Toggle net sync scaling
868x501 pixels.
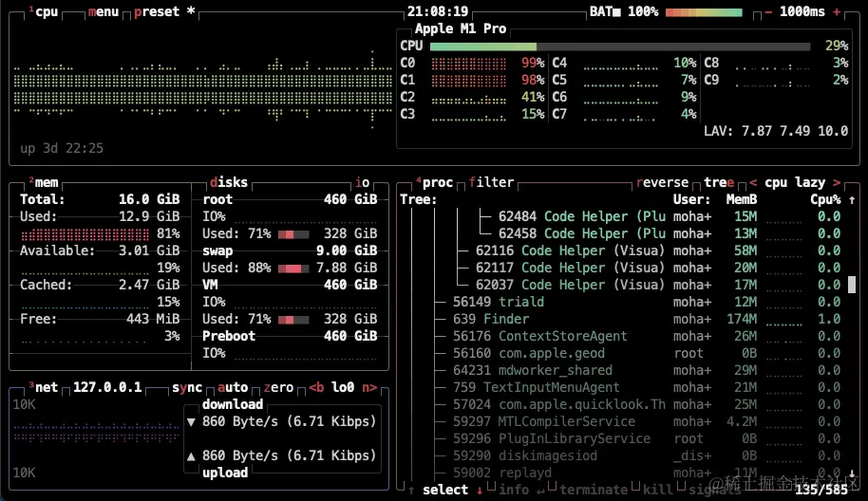click(x=187, y=387)
